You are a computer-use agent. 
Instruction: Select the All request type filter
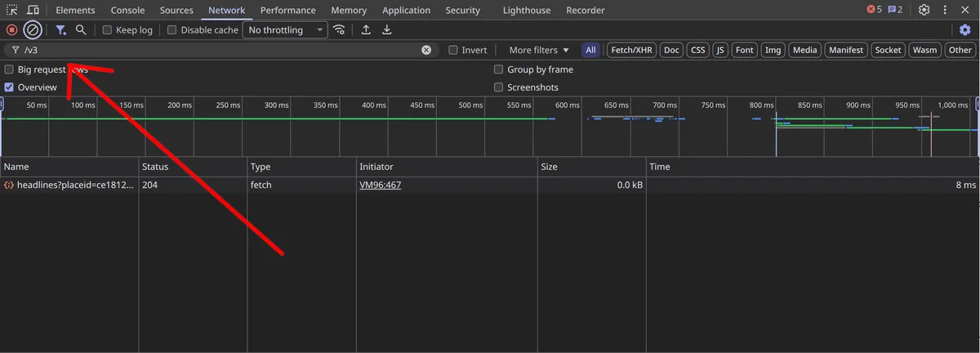[590, 50]
